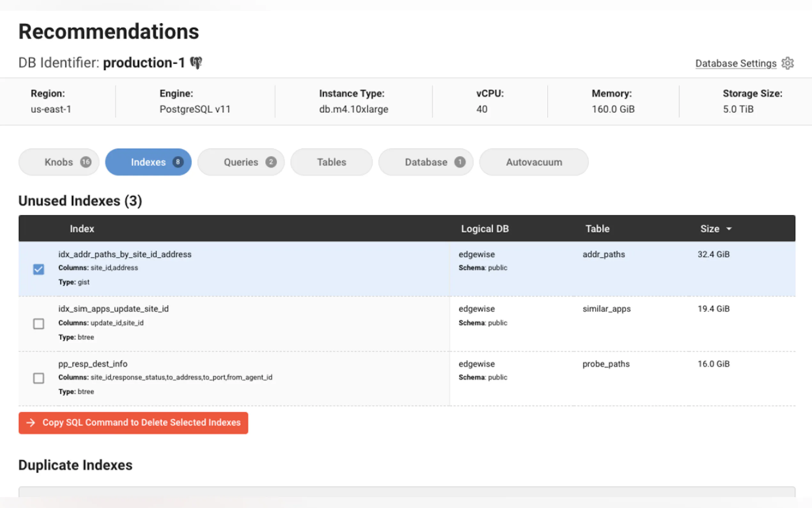Switch to the Knobs tab
812x508 pixels.
click(59, 162)
